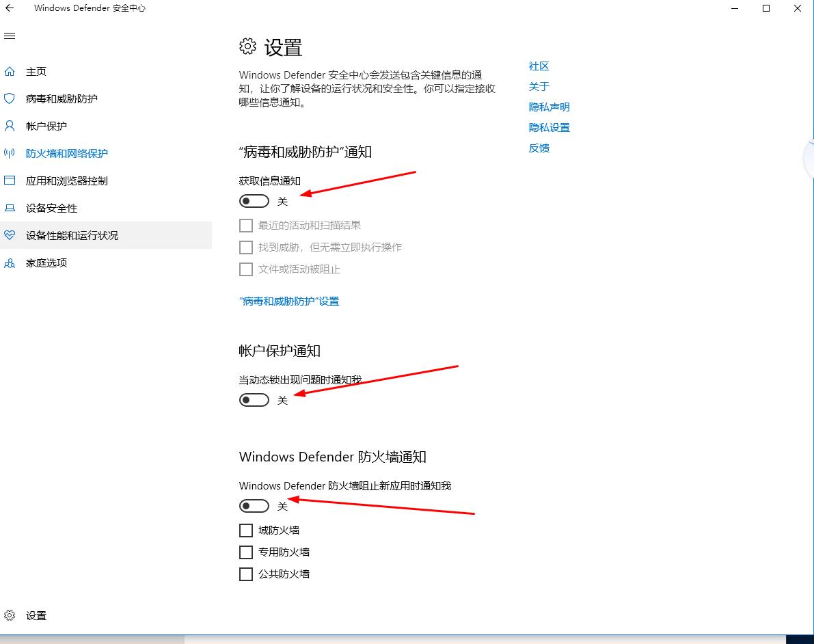The image size is (814, 644).
Task: Click the heart icon for 设备性能和运行状况
Action: tap(10, 235)
